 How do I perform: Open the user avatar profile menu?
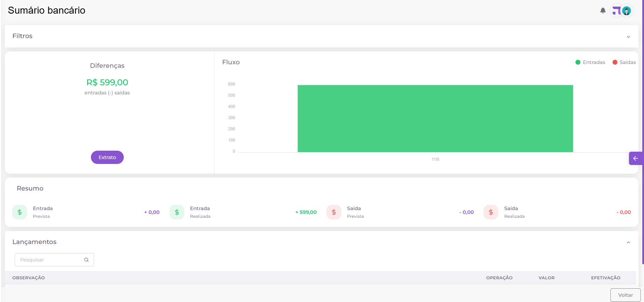(627, 11)
